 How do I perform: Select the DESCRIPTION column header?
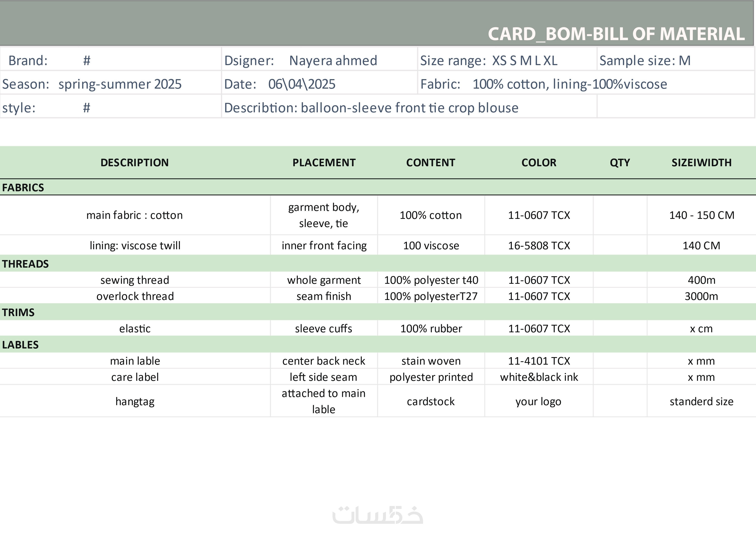point(134,162)
